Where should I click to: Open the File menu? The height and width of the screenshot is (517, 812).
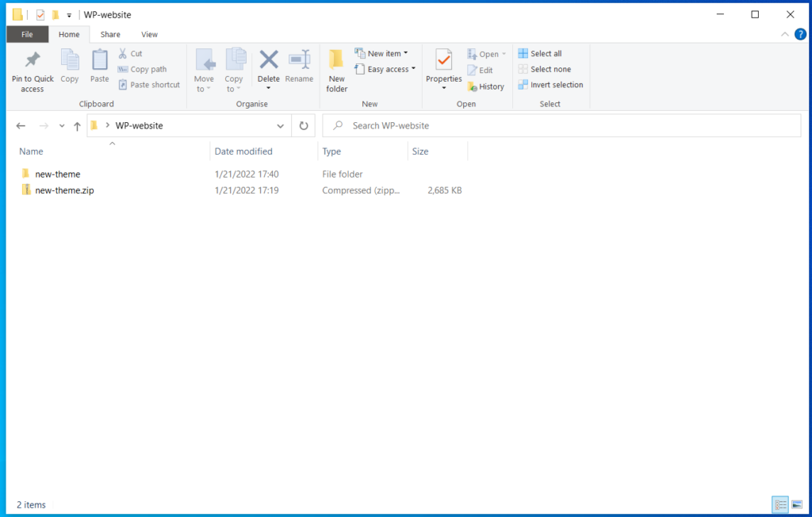27,34
